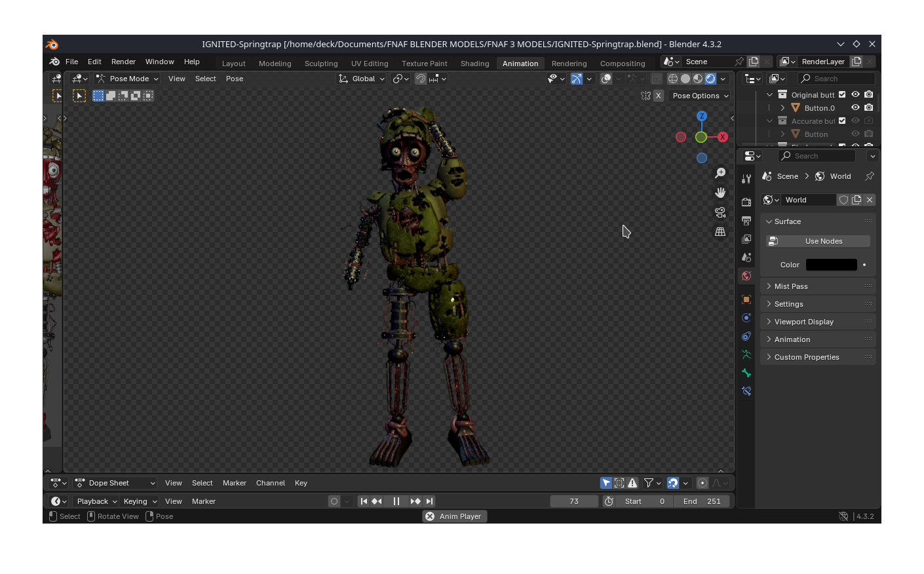This screenshot has width=924, height=574.
Task: Click the blue Z axis gizmo
Action: point(702,116)
